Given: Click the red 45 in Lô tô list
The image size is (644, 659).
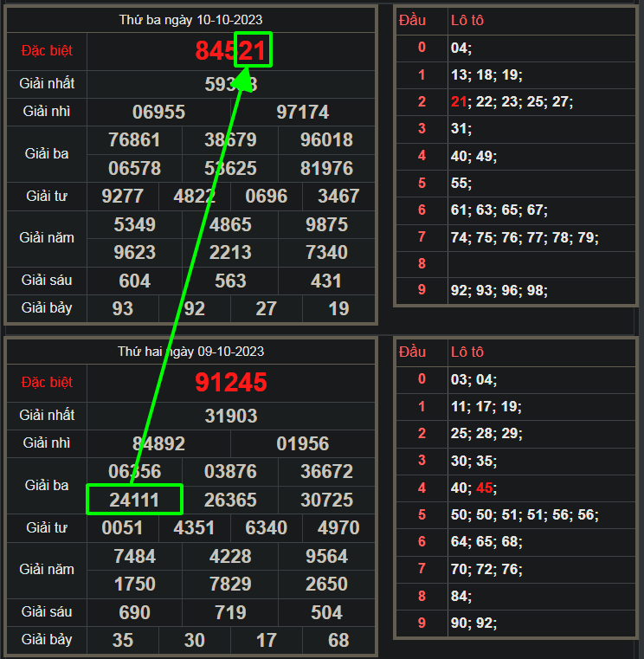Looking at the screenshot, I should 485,488.
